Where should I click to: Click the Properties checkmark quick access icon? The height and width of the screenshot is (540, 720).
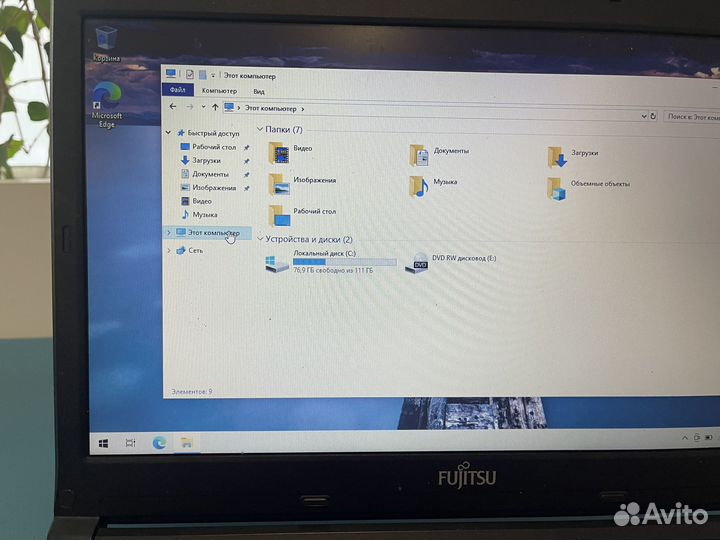click(190, 74)
